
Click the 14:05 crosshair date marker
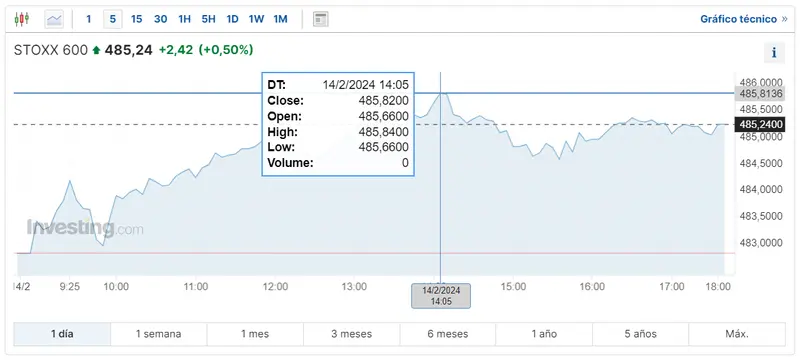[x=441, y=296]
